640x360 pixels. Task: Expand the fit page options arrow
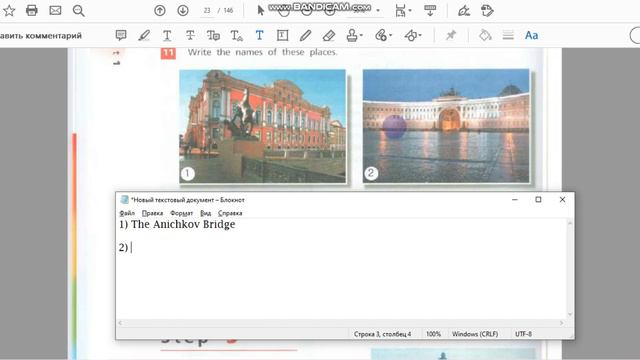[x=410, y=11]
